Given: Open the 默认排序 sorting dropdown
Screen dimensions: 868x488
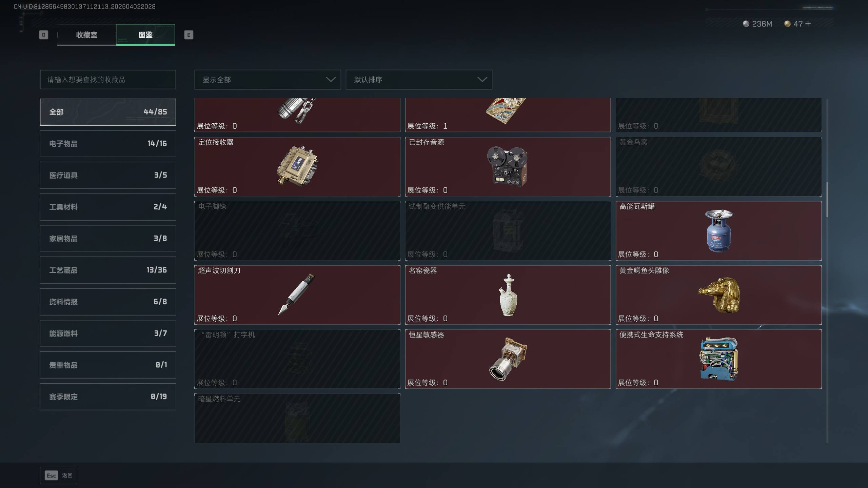Looking at the screenshot, I should pos(419,80).
